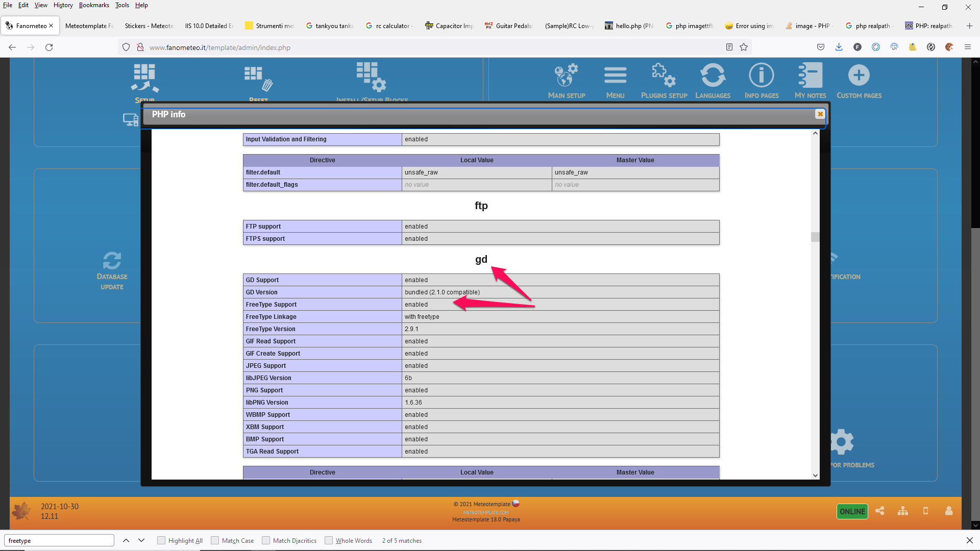Viewport: 980px width, 551px height.
Task: Select the GD Version value cell
Action: pos(560,292)
